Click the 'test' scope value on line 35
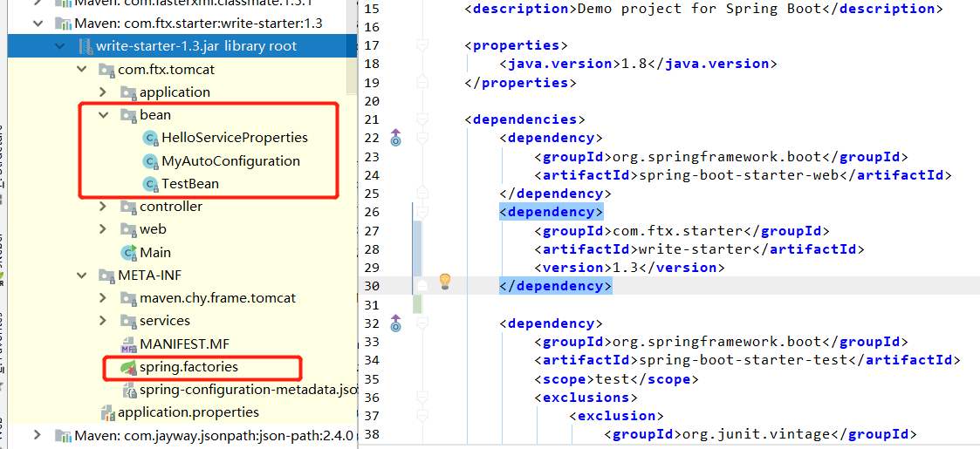The width and height of the screenshot is (980, 449). coord(611,379)
